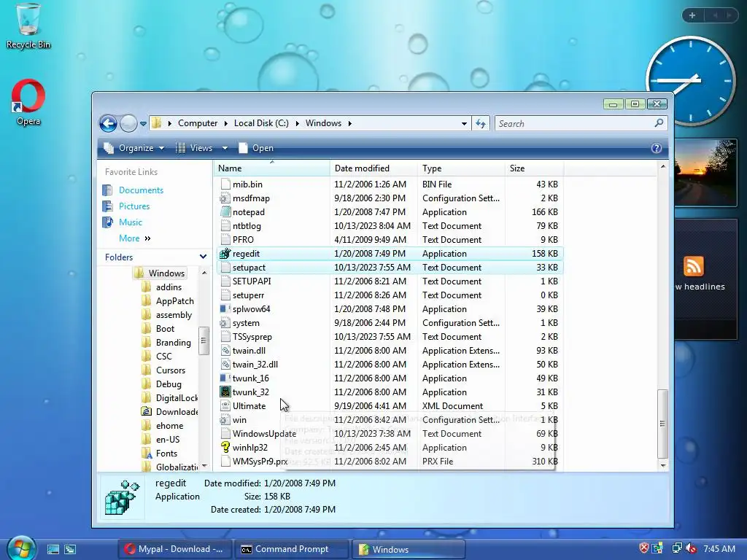Image resolution: width=747 pixels, height=560 pixels.
Task: Go back with the blue Back arrow
Action: pyautogui.click(x=108, y=123)
